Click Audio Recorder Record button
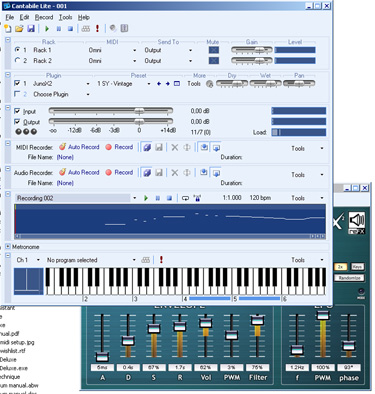This screenshot has width=375, height=394. 119,172
